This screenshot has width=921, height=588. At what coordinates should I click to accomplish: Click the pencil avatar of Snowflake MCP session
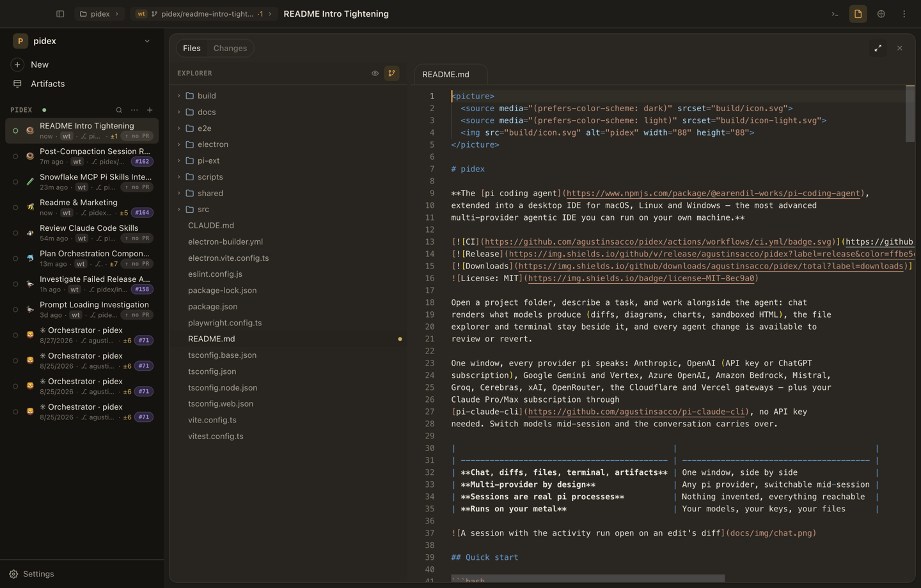pos(30,182)
